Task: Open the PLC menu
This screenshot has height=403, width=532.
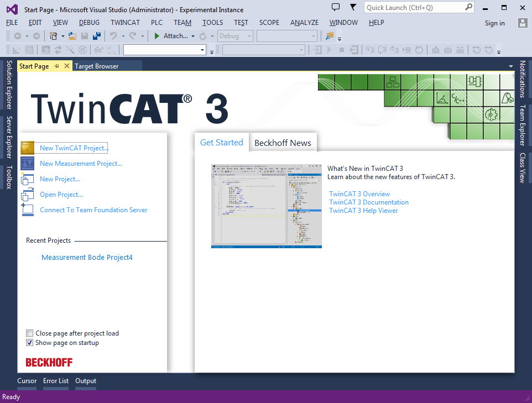Action: [157, 23]
